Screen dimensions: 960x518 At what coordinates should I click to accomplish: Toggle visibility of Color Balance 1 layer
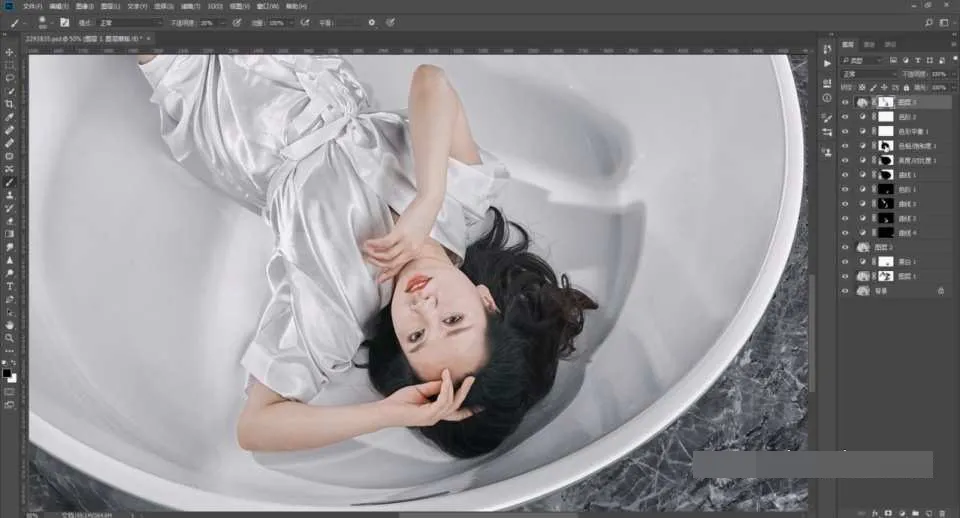click(846, 132)
